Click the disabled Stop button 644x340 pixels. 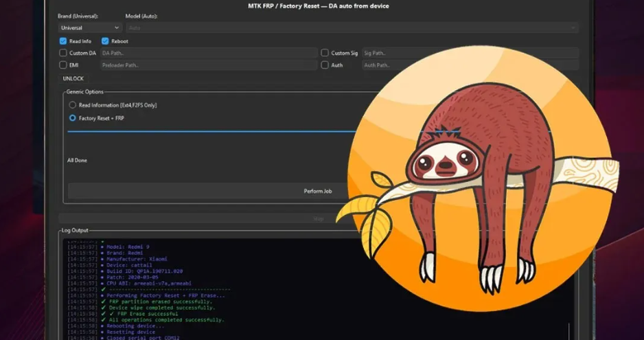click(x=319, y=218)
